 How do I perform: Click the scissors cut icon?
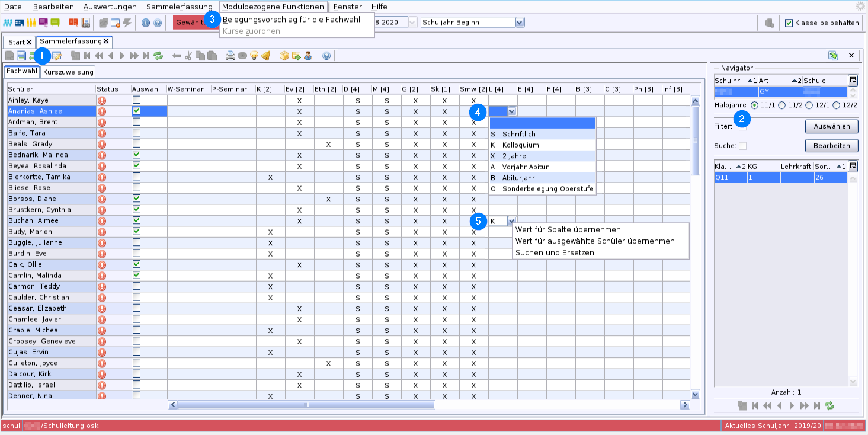pyautogui.click(x=188, y=56)
